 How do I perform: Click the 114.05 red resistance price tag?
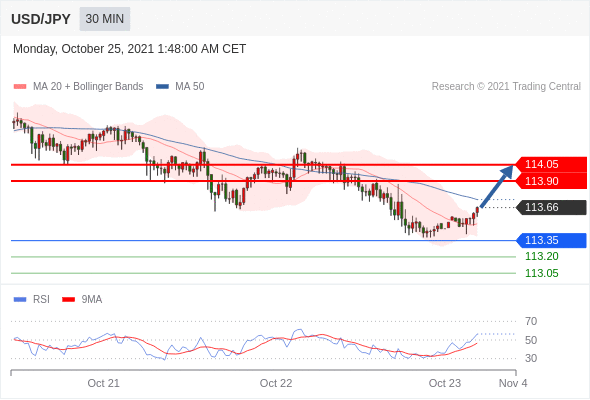pos(551,164)
